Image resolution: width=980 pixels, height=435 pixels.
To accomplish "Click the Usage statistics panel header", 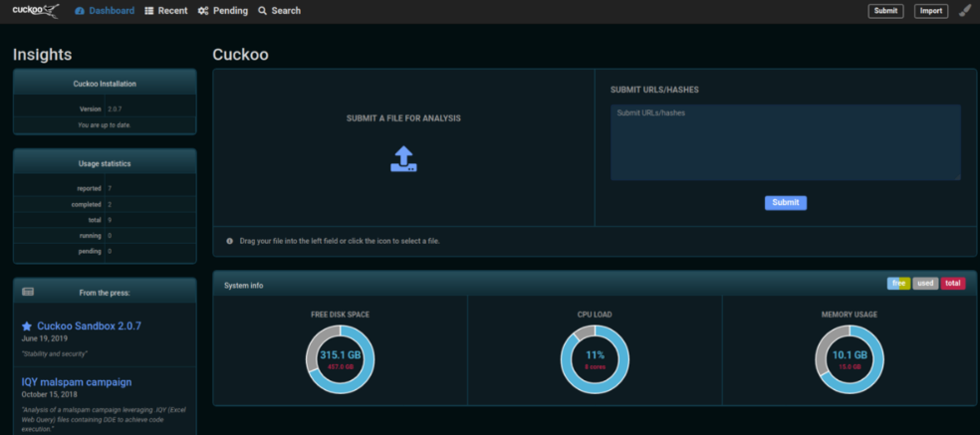I will click(105, 163).
